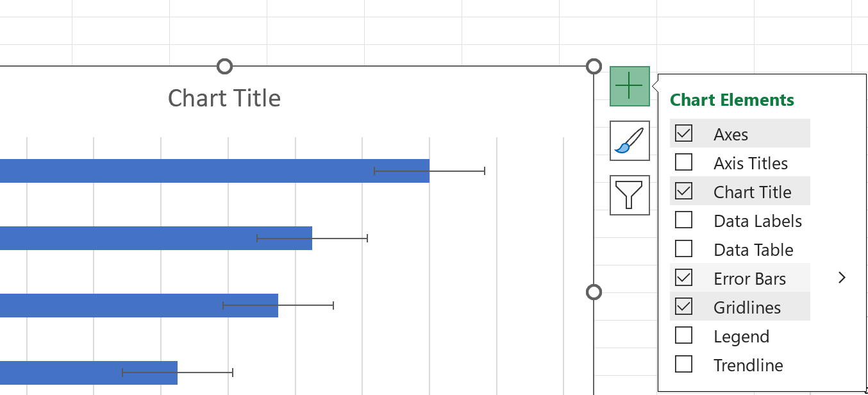This screenshot has height=395, width=868.
Task: Show the chart Legend
Action: [683, 335]
